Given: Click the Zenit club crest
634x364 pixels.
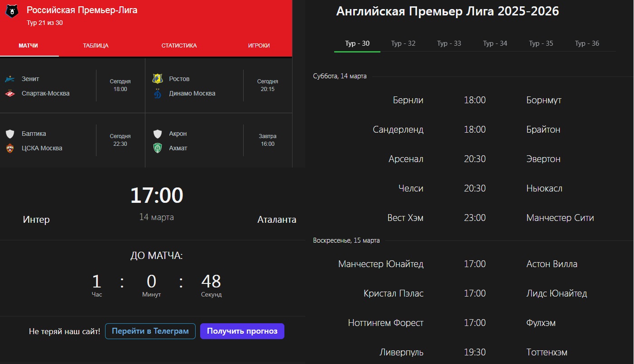Looking at the screenshot, I should [x=10, y=79].
